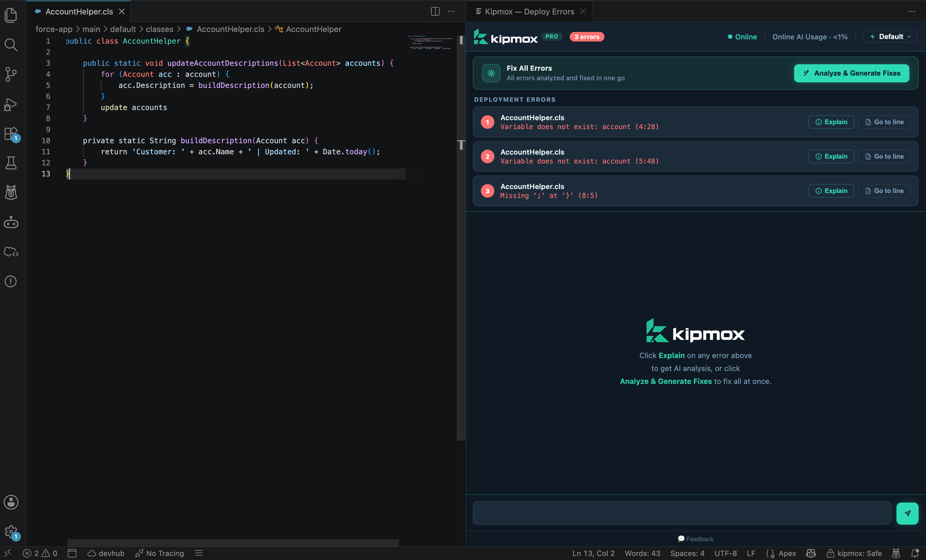
Task: Open the robot icon in activity bar
Action: (x=11, y=222)
